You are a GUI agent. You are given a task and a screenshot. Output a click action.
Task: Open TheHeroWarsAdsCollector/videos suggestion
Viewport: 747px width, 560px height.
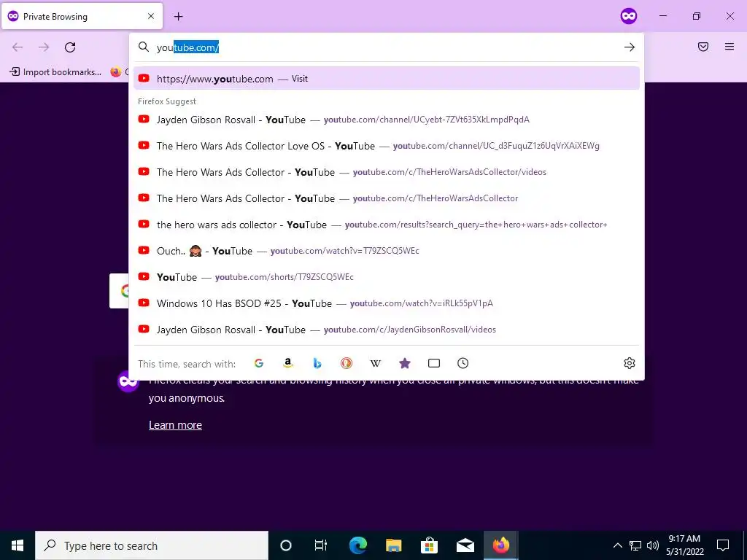pos(387,172)
